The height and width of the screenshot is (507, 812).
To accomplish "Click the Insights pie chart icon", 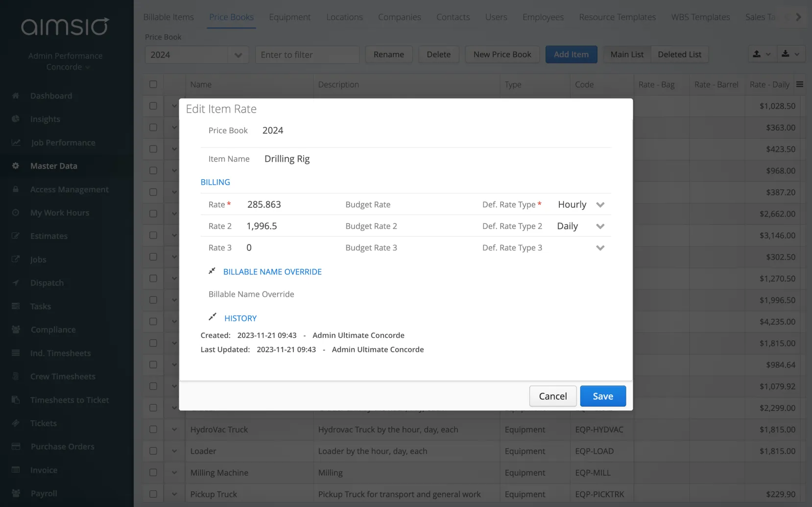I will tap(16, 119).
